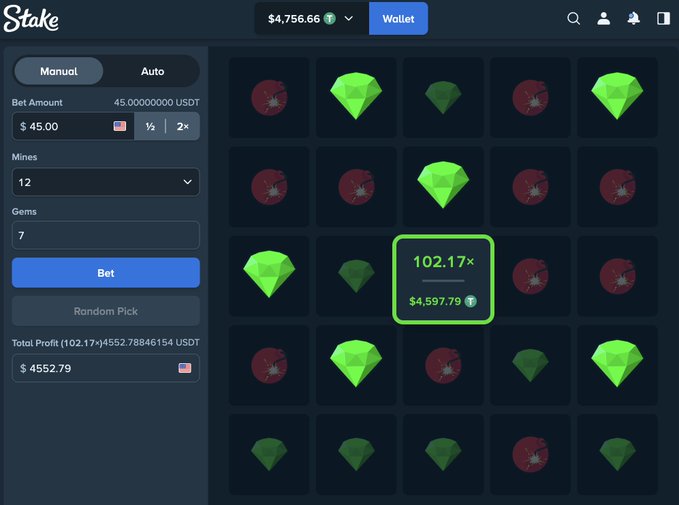
Task: Click the mine tile in row four, column one
Action: (269, 365)
